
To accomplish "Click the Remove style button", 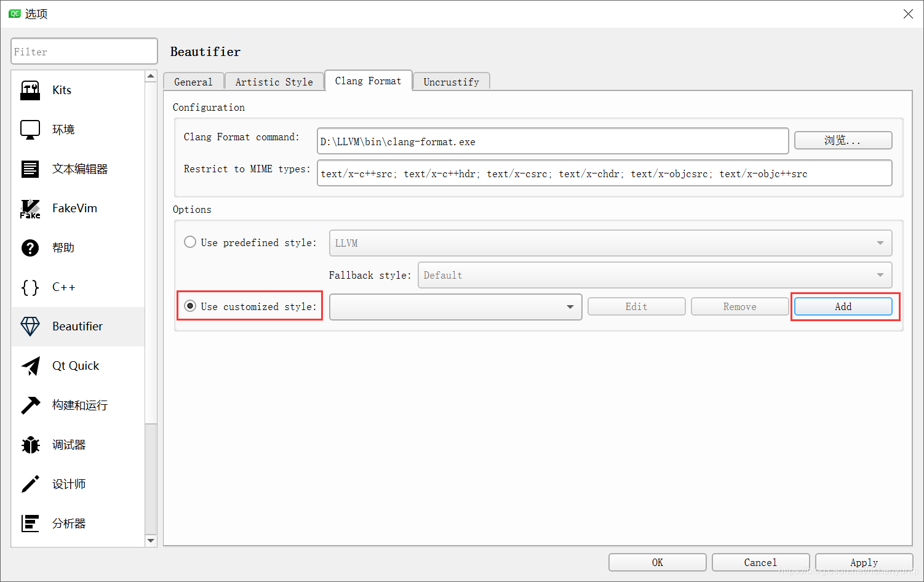I will coord(740,306).
